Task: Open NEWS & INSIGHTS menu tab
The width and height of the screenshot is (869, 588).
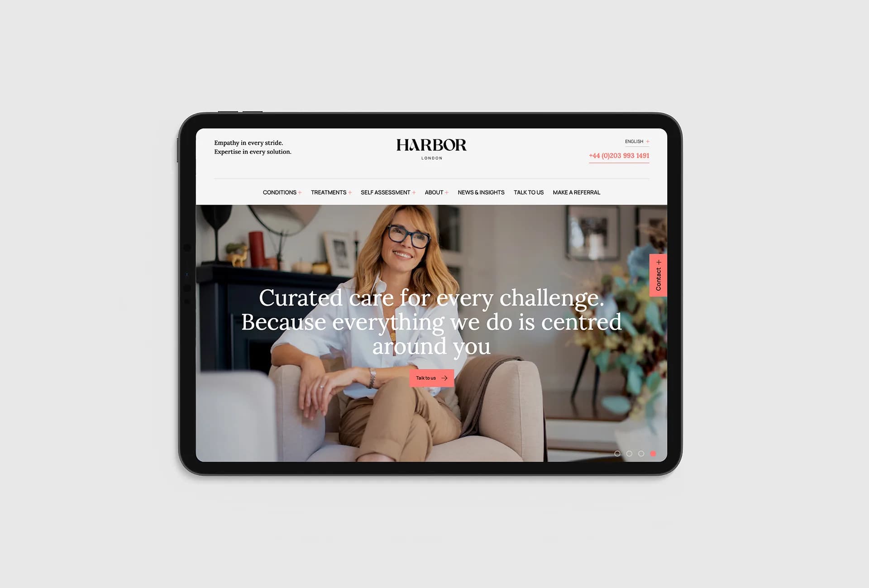Action: (x=481, y=192)
